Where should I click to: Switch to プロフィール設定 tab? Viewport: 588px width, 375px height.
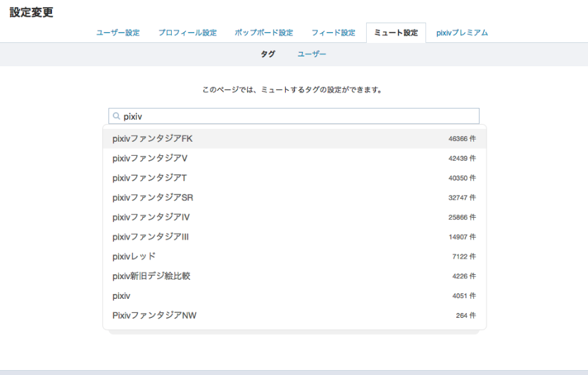[x=187, y=32]
